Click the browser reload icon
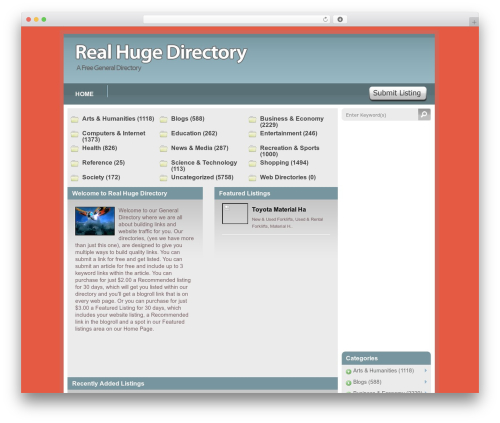 325,19
